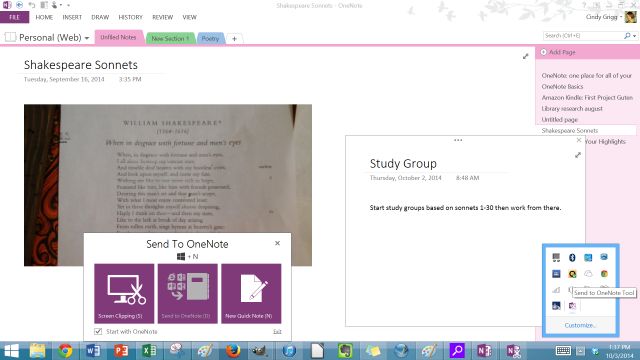Click the Send to OneNote tile
The image size is (640, 360).
pyautogui.click(x=187, y=293)
